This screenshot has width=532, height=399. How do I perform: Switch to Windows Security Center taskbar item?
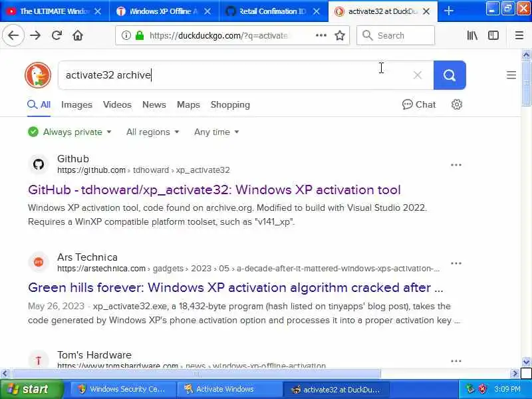(123, 389)
